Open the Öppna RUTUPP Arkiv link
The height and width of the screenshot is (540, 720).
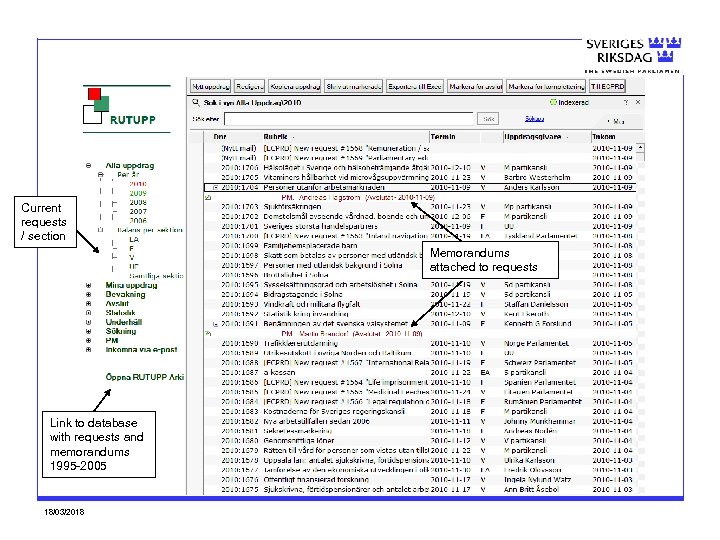pos(145,377)
